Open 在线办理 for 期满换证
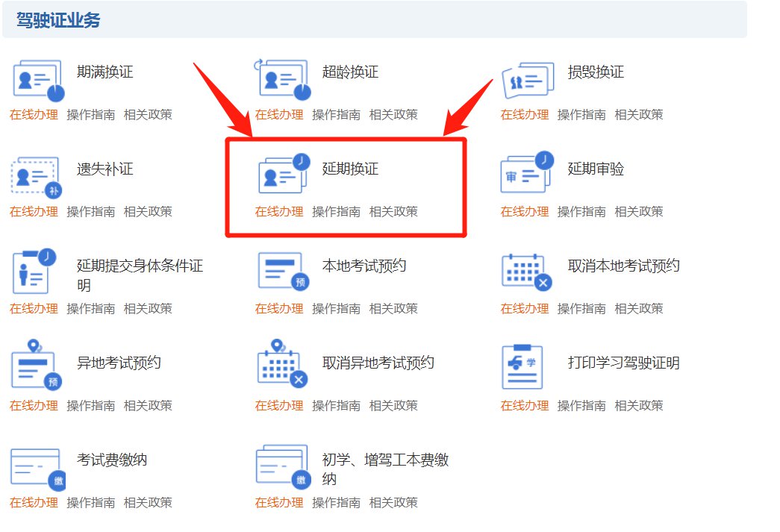780x532 pixels. point(34,115)
